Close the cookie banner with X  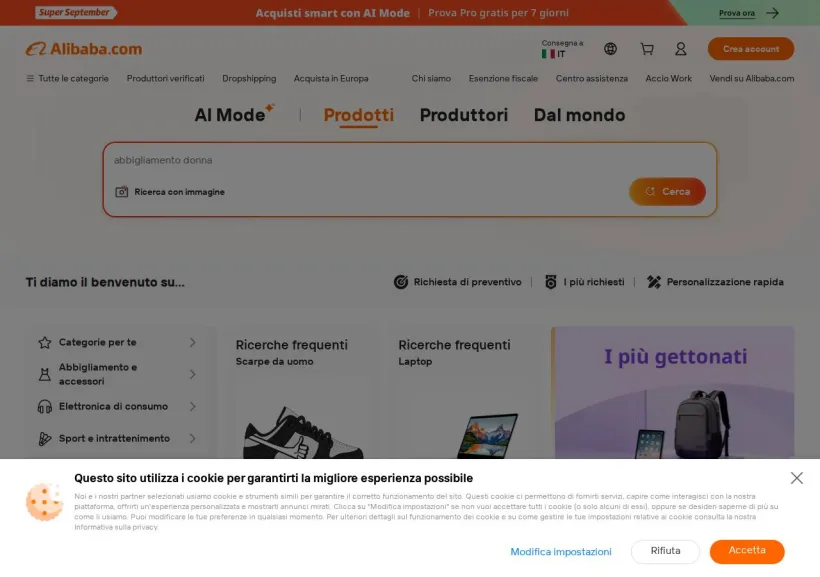pos(796,478)
